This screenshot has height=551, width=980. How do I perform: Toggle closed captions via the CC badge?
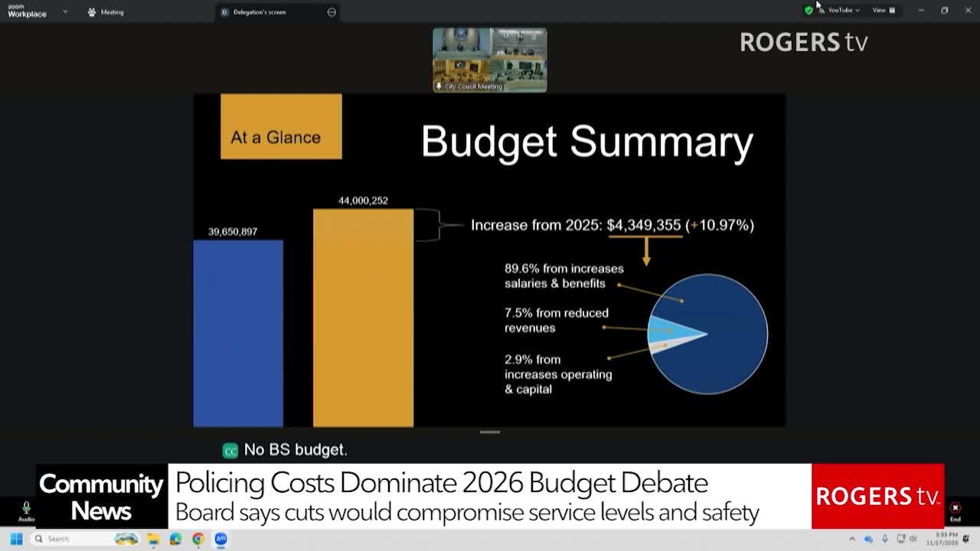click(x=229, y=450)
